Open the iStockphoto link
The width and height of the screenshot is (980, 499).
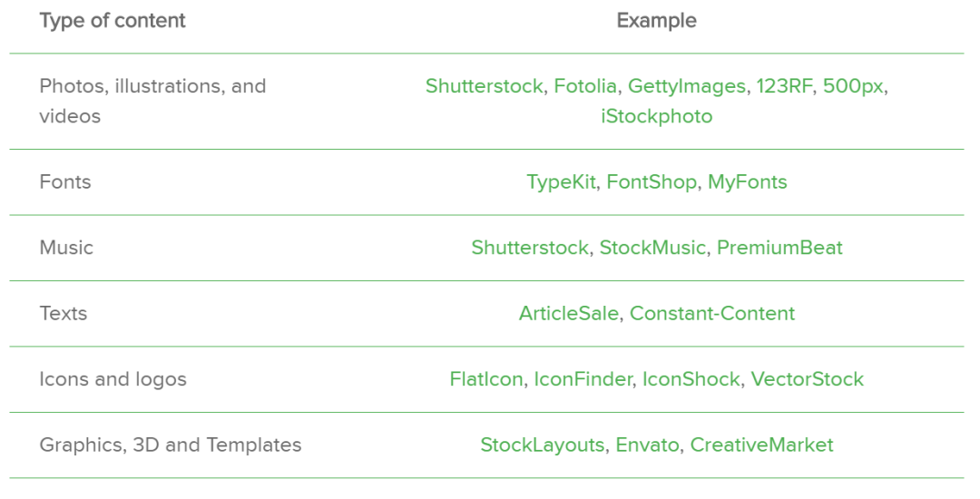click(656, 117)
